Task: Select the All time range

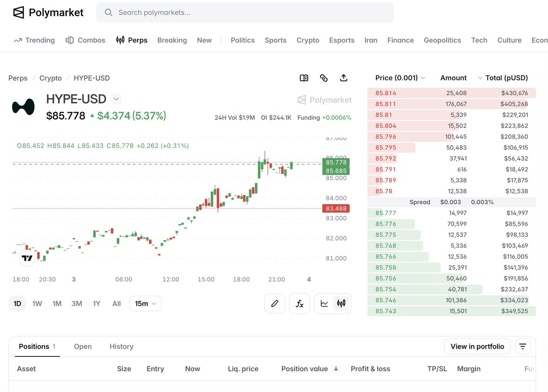Action: tap(116, 303)
